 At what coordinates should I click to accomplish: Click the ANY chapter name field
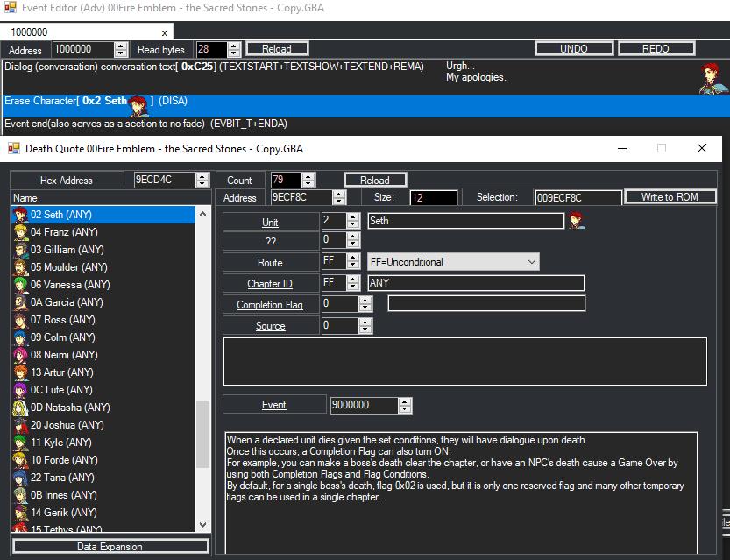(x=476, y=283)
